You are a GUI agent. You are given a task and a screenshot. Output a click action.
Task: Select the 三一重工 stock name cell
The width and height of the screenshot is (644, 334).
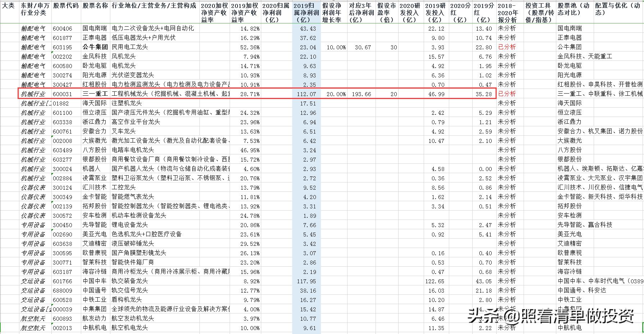[95, 94]
